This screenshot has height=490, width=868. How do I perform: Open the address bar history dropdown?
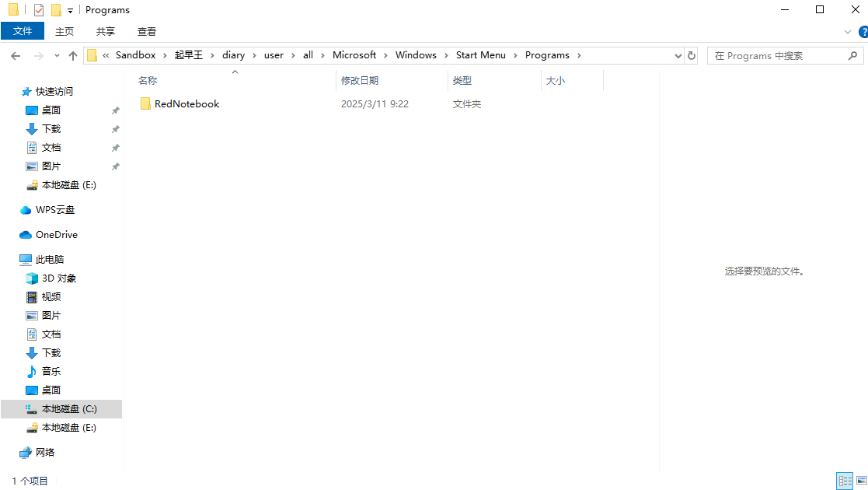point(677,55)
